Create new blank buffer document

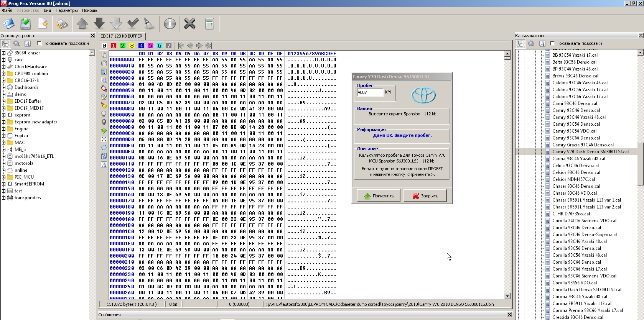pos(43,24)
